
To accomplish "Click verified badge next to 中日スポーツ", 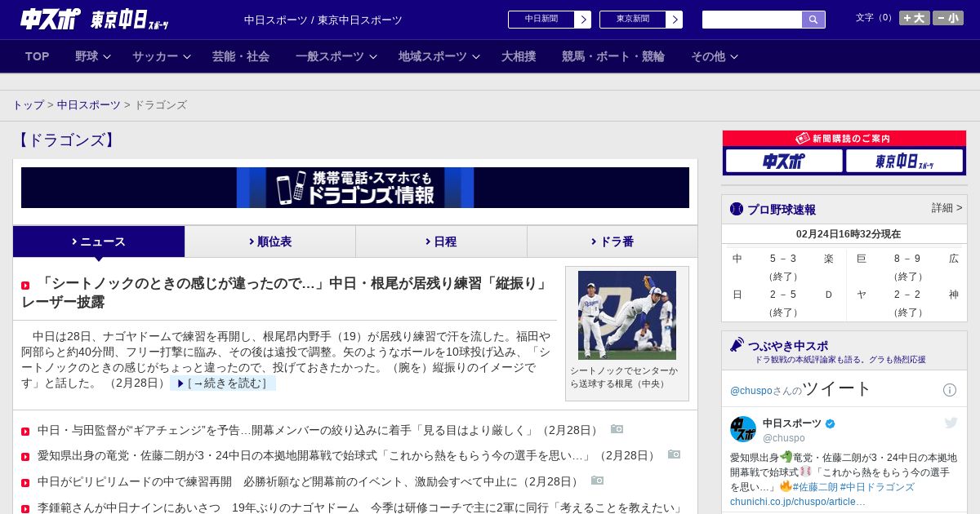I will pos(831,423).
